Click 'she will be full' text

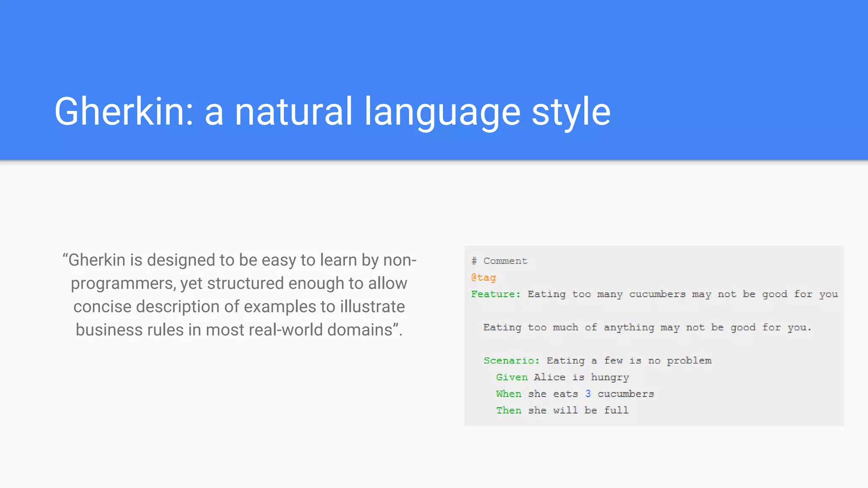click(x=578, y=410)
